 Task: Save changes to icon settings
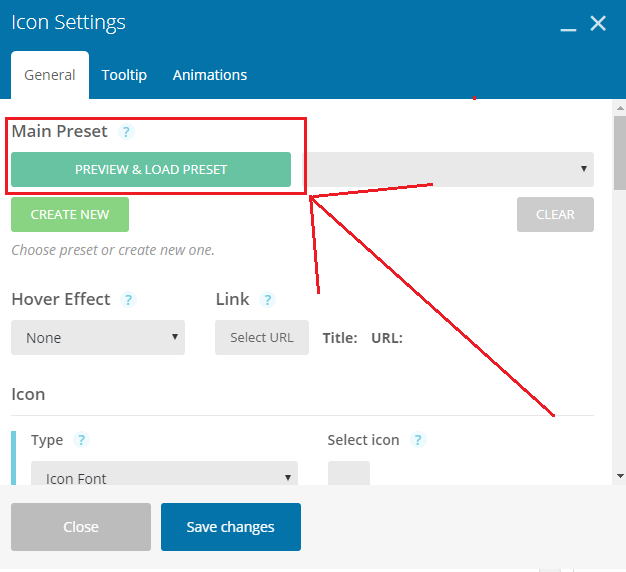(231, 527)
